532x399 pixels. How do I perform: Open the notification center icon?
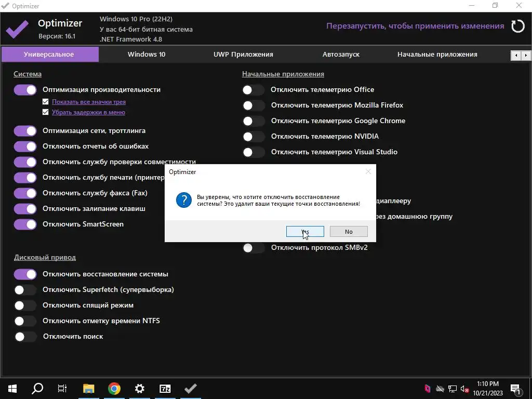point(515,389)
